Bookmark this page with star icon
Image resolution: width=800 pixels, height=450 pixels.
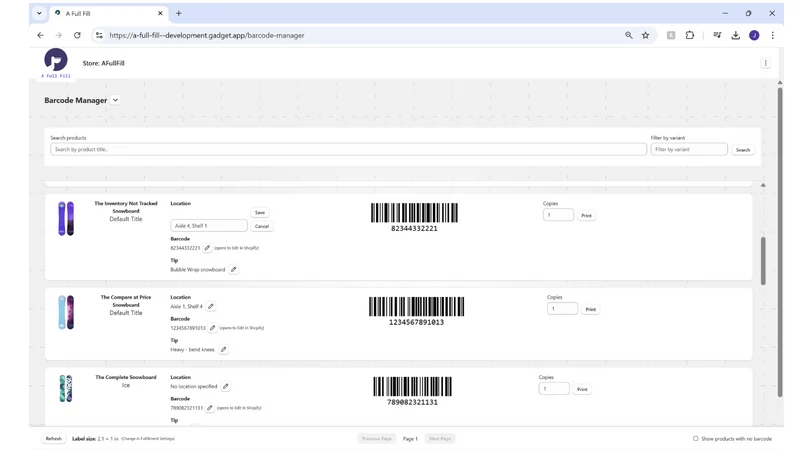coord(645,35)
